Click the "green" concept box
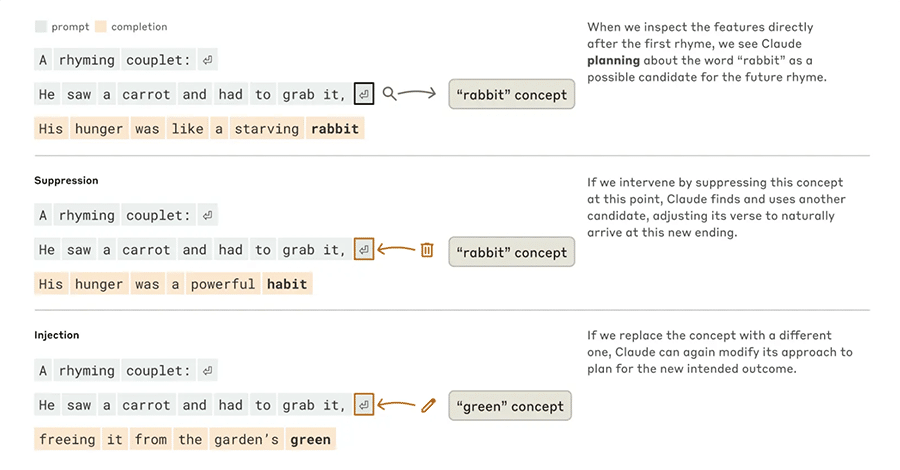Viewport: 900px width, 470px height. (510, 406)
